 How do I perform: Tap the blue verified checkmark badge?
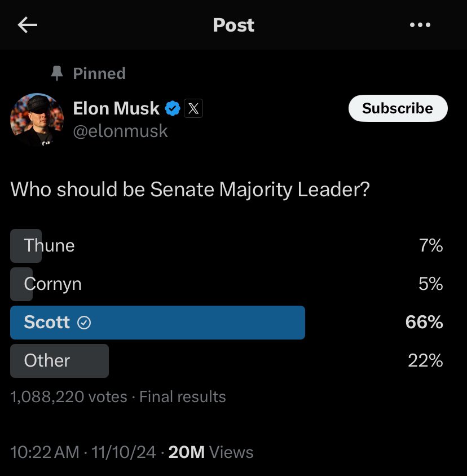[173, 108]
